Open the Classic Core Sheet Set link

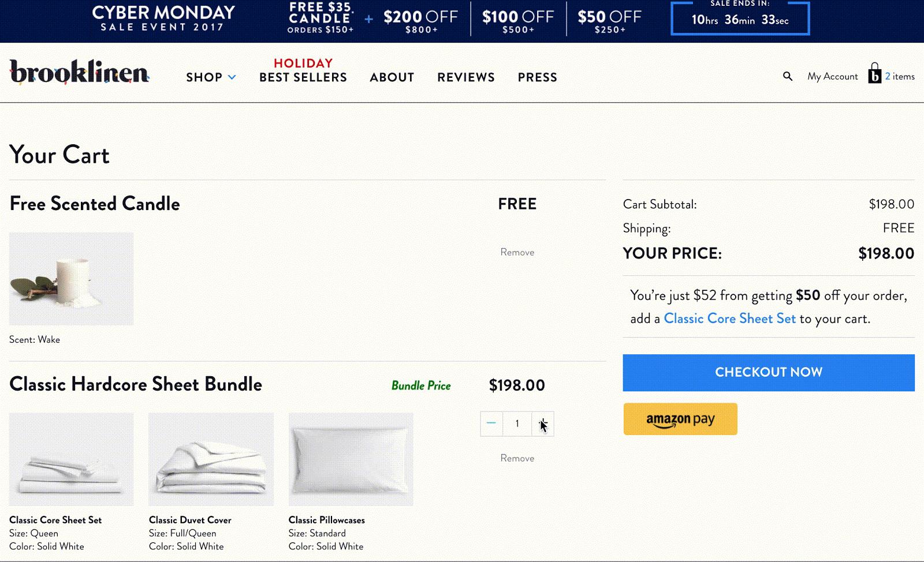tap(730, 318)
